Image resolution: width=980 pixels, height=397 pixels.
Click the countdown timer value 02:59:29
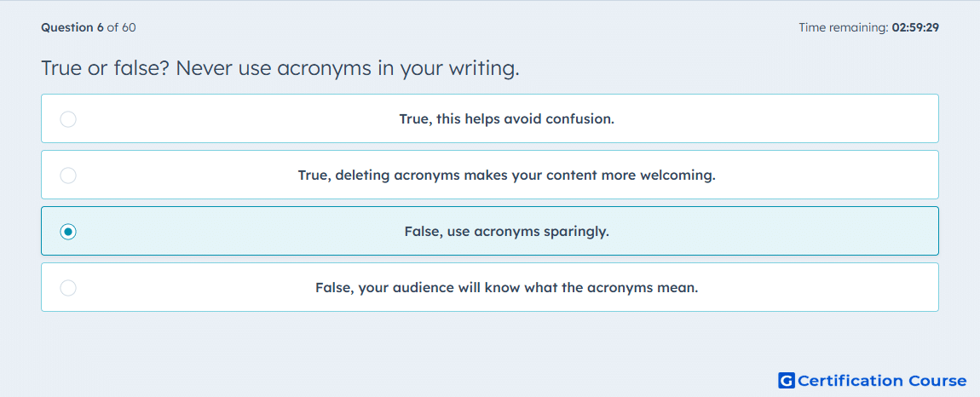pyautogui.click(x=915, y=27)
